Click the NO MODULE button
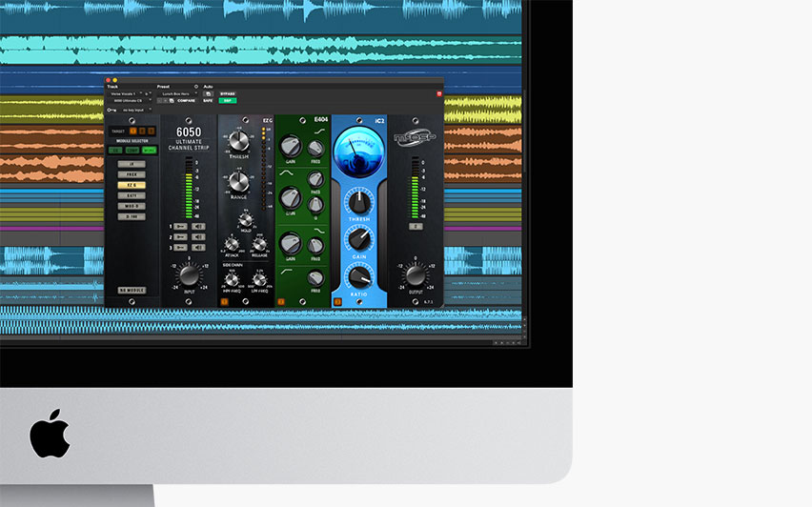812x507 pixels. (132, 290)
